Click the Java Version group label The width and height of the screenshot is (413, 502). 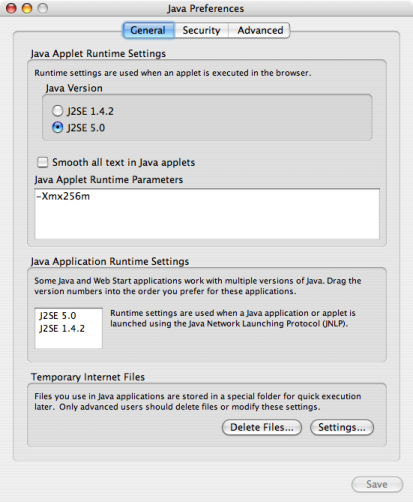point(74,88)
